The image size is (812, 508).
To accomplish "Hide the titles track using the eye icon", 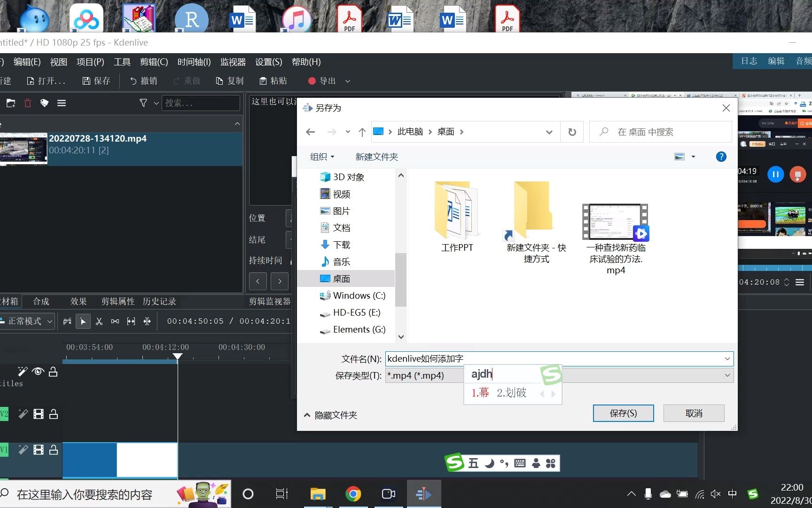I will point(38,372).
